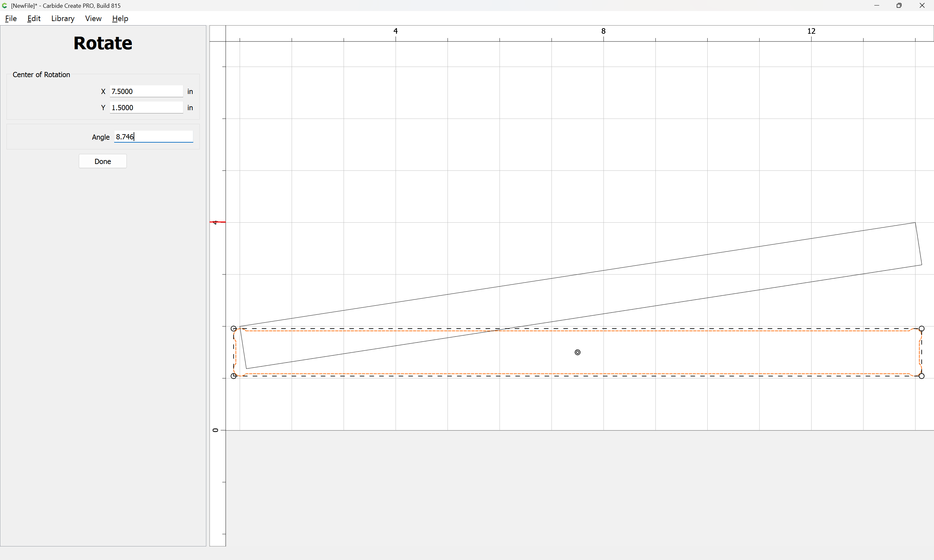This screenshot has height=560, width=934.
Task: Restore down the Carbide Create window
Action: pyautogui.click(x=899, y=5)
